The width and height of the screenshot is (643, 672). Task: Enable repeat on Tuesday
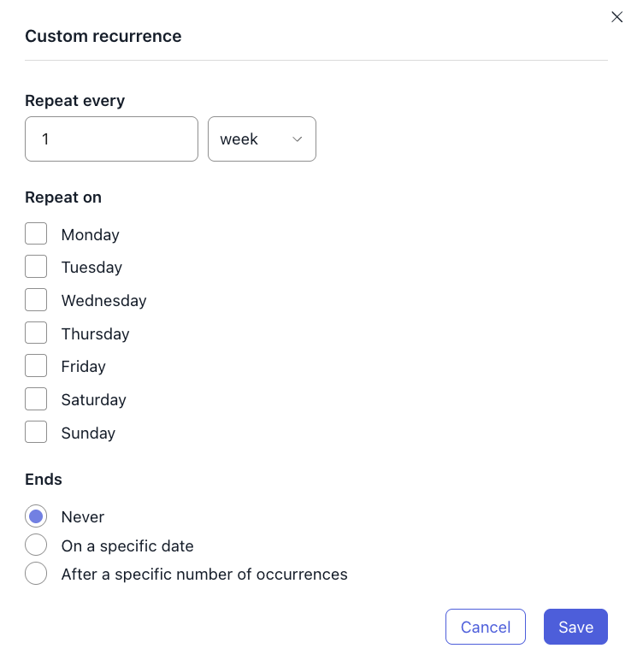click(36, 267)
